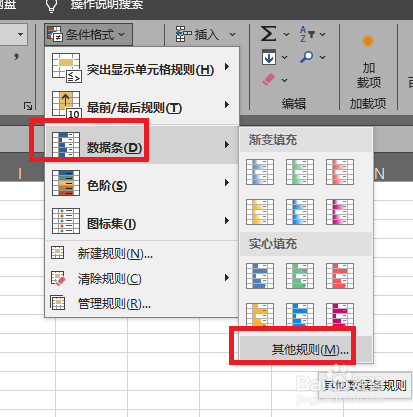Expand the Clear eraser dropdown arrow
Image resolution: width=413 pixels, height=417 pixels.
click(x=284, y=80)
